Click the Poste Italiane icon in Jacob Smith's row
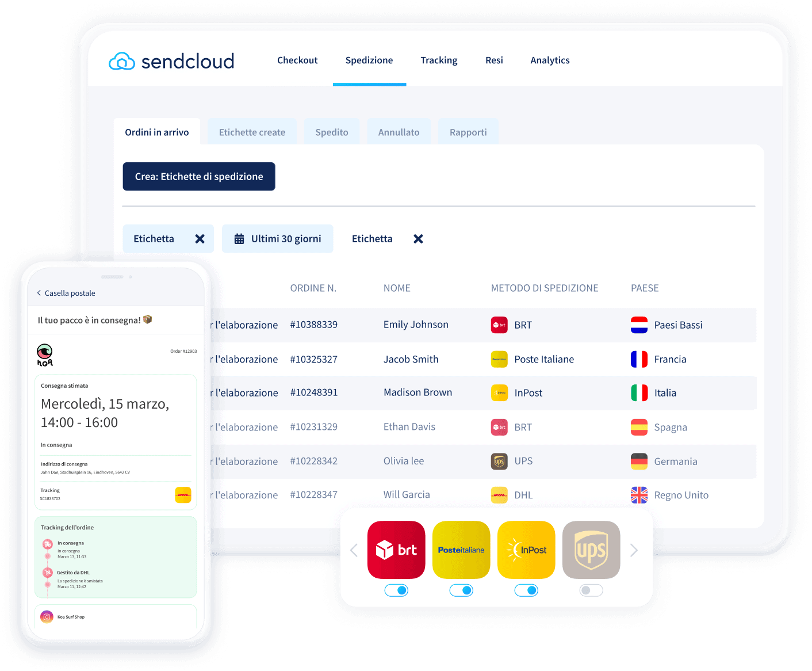Viewport: 812px width, 671px height. [x=499, y=359]
